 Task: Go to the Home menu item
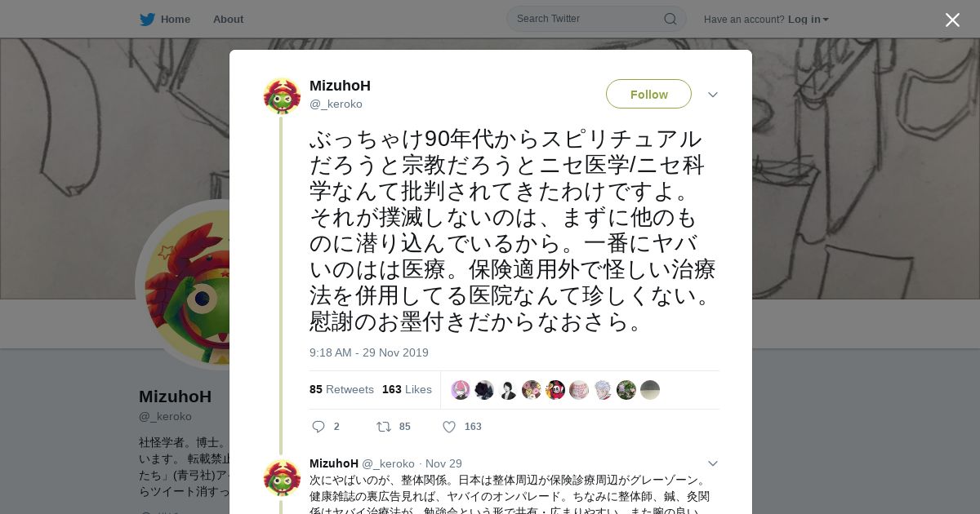[176, 19]
